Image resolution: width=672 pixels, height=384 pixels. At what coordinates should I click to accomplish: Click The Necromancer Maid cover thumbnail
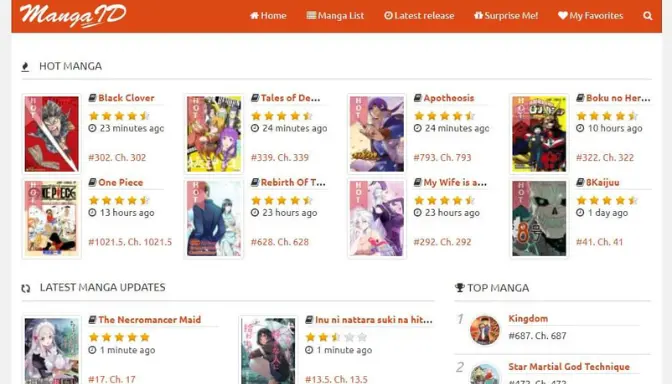pyautogui.click(x=51, y=350)
